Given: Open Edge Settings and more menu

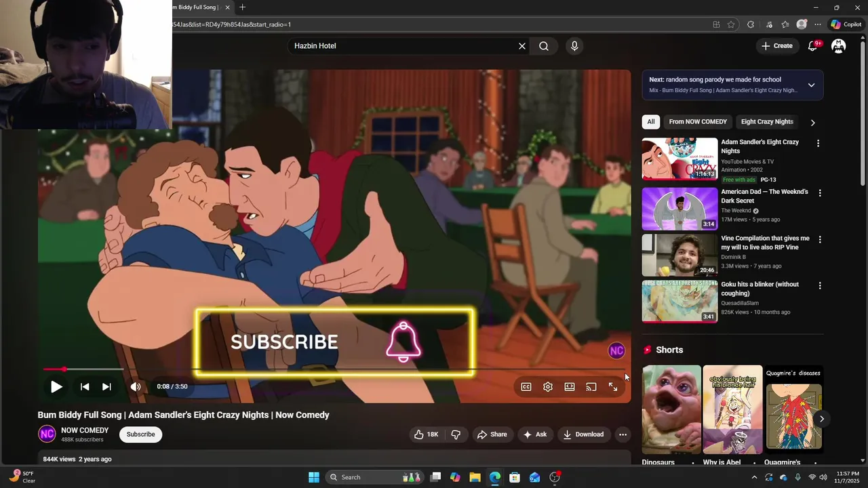Looking at the screenshot, I should pos(818,24).
